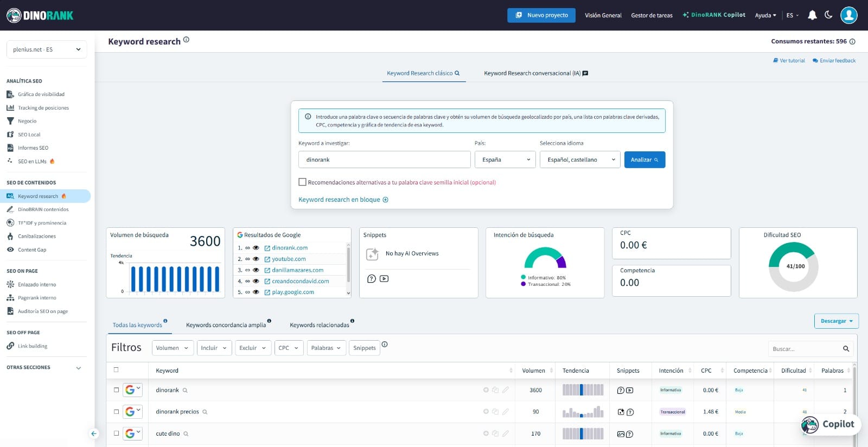Switch to Keywords relacionadas tab
The width and height of the screenshot is (868, 447).
pyautogui.click(x=320, y=325)
